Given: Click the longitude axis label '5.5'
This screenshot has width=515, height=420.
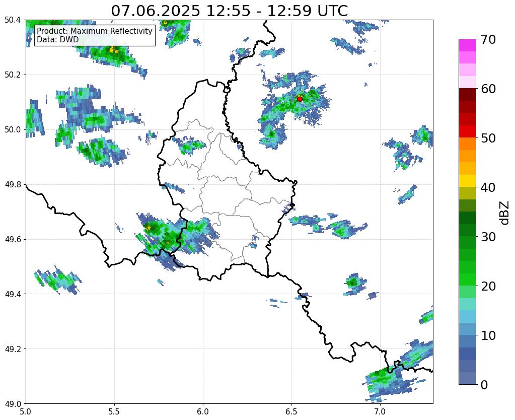Looking at the screenshot, I should pos(114,411).
